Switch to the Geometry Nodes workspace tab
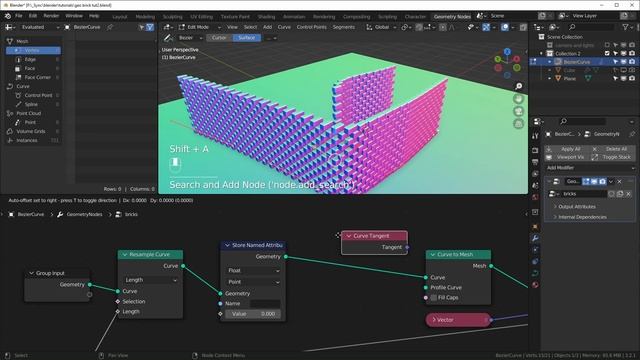This screenshot has height=360, width=640. tap(452, 17)
